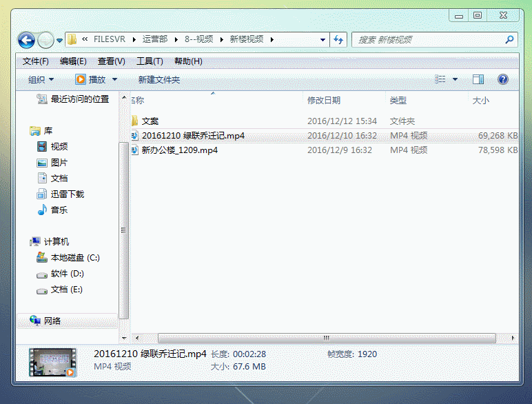Screen dimensions: 532x404
Task: Expand the arrow after 8--视频 breadcrumb
Action: (x=222, y=40)
